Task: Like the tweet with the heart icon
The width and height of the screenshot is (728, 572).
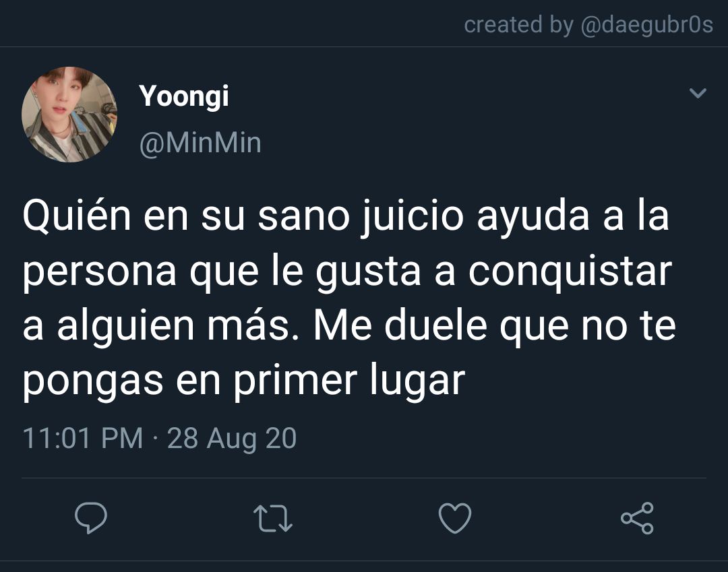Action: click(455, 517)
